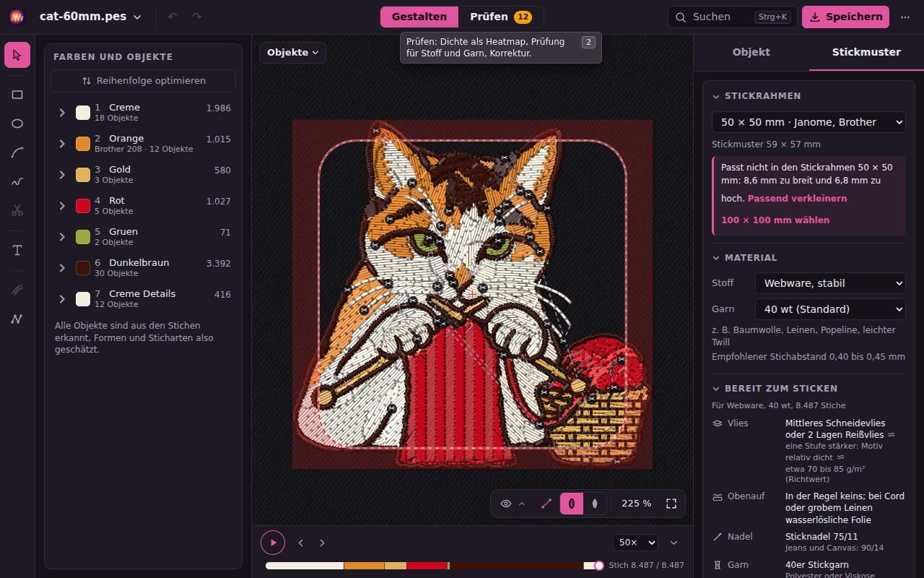Click Reihenfolge optimieren button
Viewport: 924px width, 578px height.
(x=144, y=81)
